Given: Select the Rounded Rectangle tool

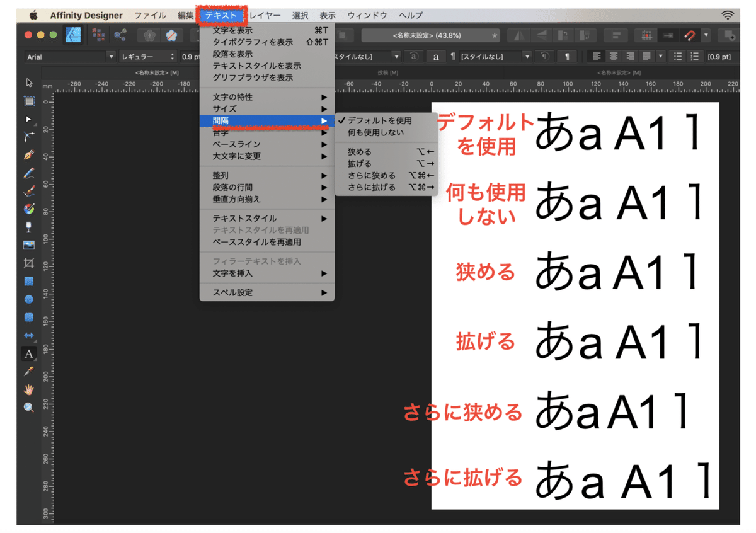Looking at the screenshot, I should pyautogui.click(x=29, y=318).
